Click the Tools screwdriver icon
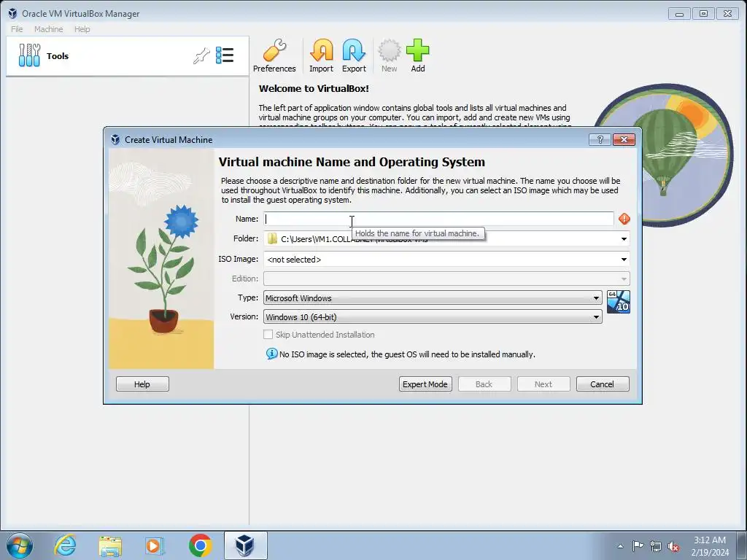This screenshot has width=747, height=560. click(x=29, y=55)
